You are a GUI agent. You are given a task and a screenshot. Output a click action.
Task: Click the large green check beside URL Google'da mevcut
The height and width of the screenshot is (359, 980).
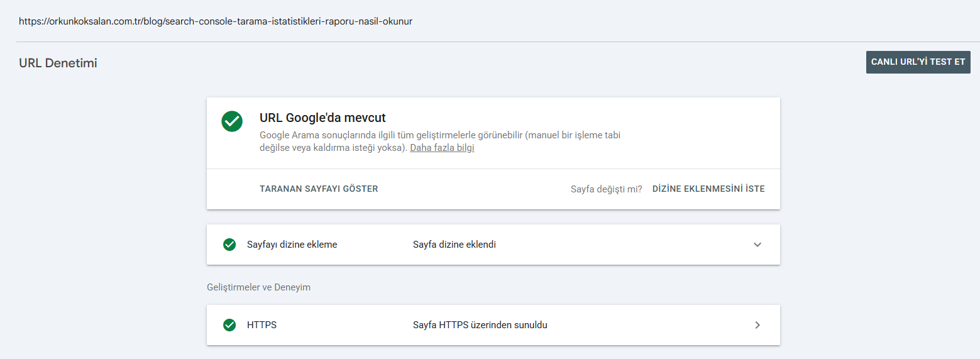(232, 121)
